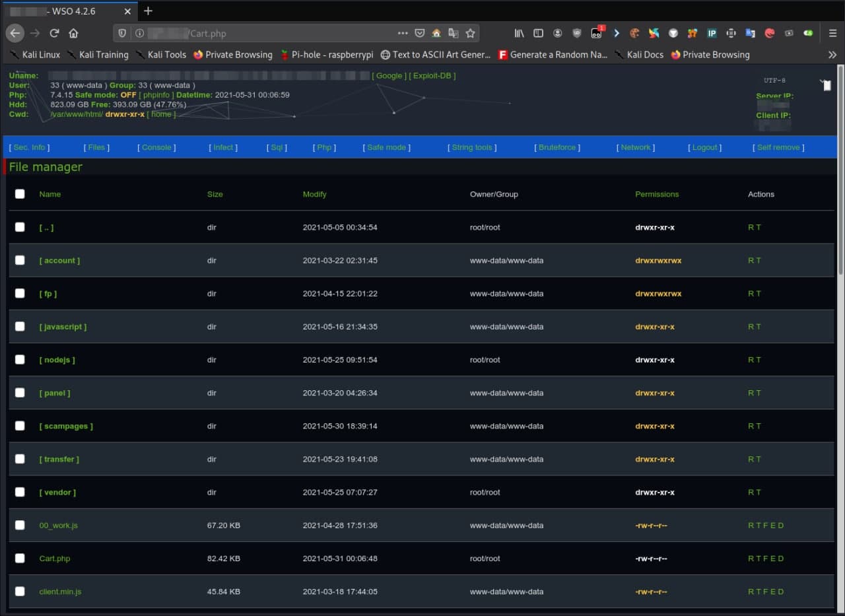The image size is (845, 616).
Task: Tick the checkbox next to Cart.php
Action: 20,558
